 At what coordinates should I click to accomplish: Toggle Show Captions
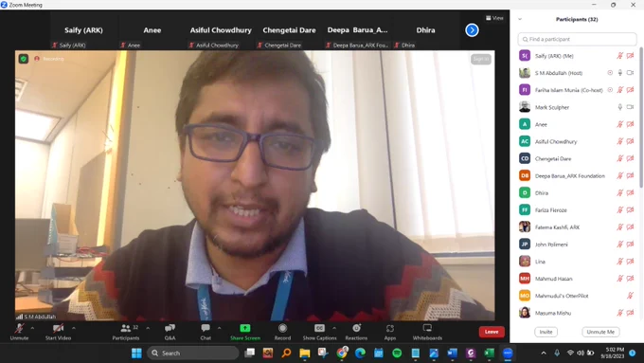pyautogui.click(x=319, y=332)
